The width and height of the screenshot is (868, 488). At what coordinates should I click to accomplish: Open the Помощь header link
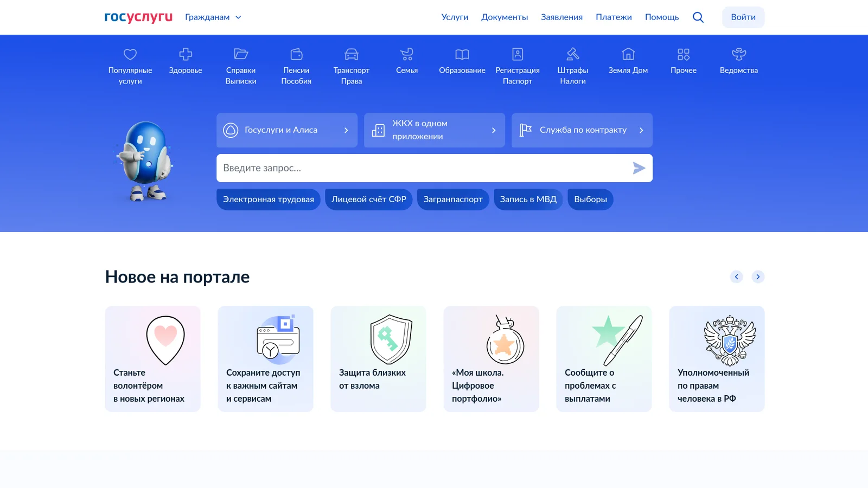click(662, 17)
